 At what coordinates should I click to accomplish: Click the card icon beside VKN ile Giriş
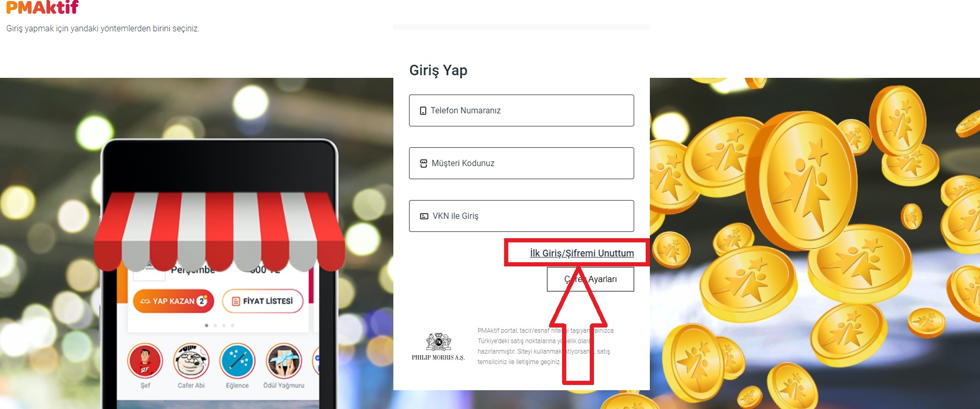424,216
